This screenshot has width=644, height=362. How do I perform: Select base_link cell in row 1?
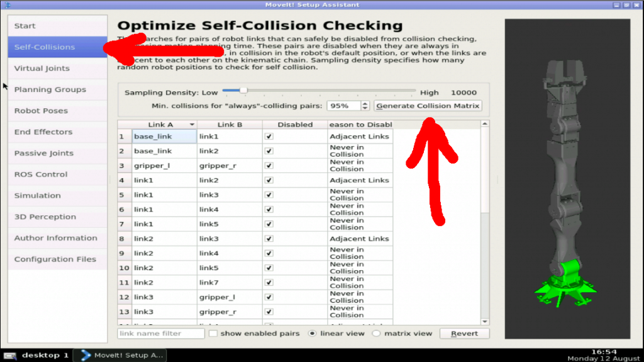164,137
